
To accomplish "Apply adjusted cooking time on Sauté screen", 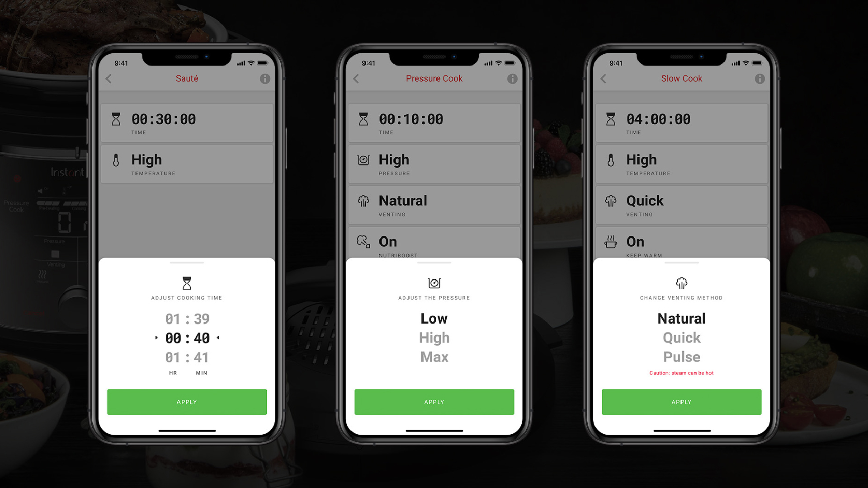I will (187, 402).
